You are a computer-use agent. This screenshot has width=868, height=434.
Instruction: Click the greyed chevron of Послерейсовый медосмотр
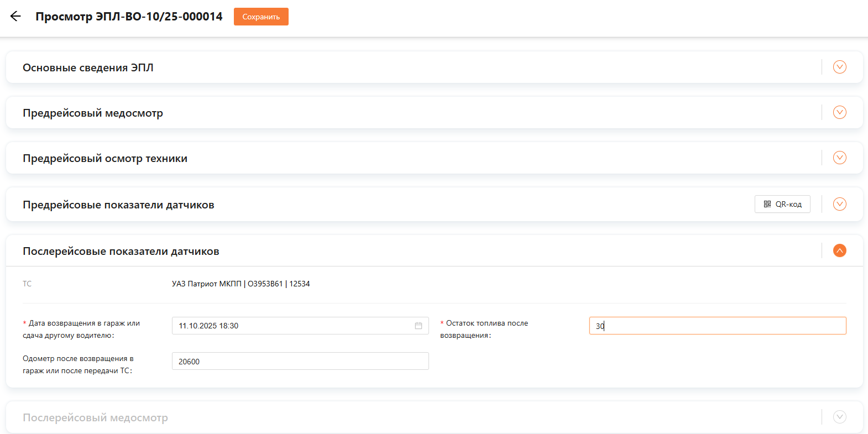pyautogui.click(x=839, y=417)
